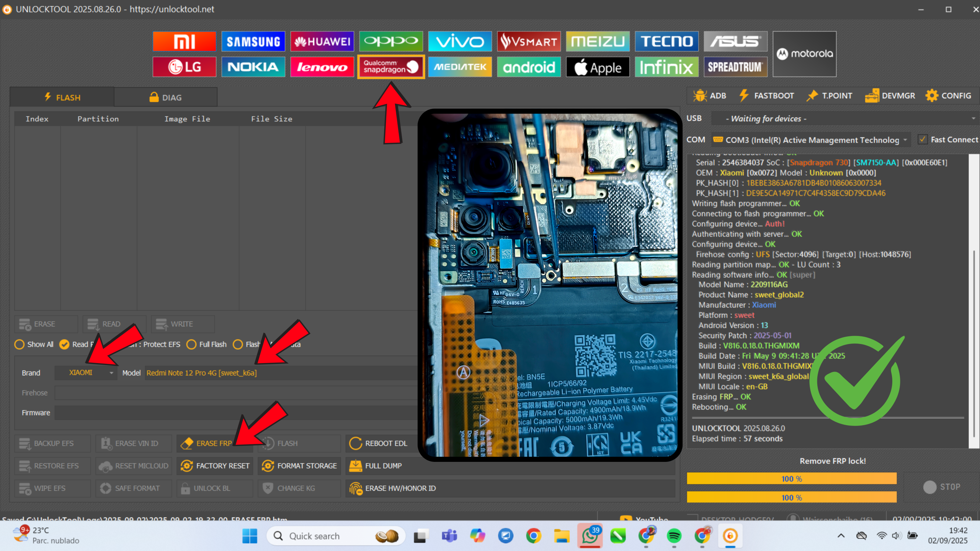Select the Full Flash radio option
The height and width of the screenshot is (551, 980).
(x=206, y=344)
